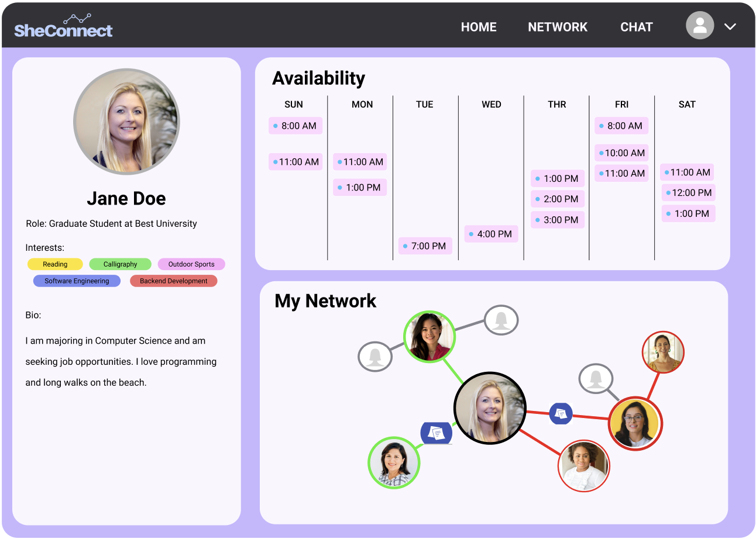
Task: Open the CHAT page
Action: click(636, 27)
